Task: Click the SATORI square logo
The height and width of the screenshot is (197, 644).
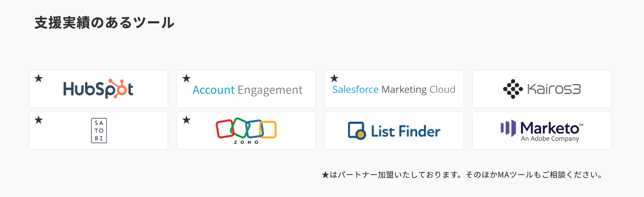Action: 99,131
